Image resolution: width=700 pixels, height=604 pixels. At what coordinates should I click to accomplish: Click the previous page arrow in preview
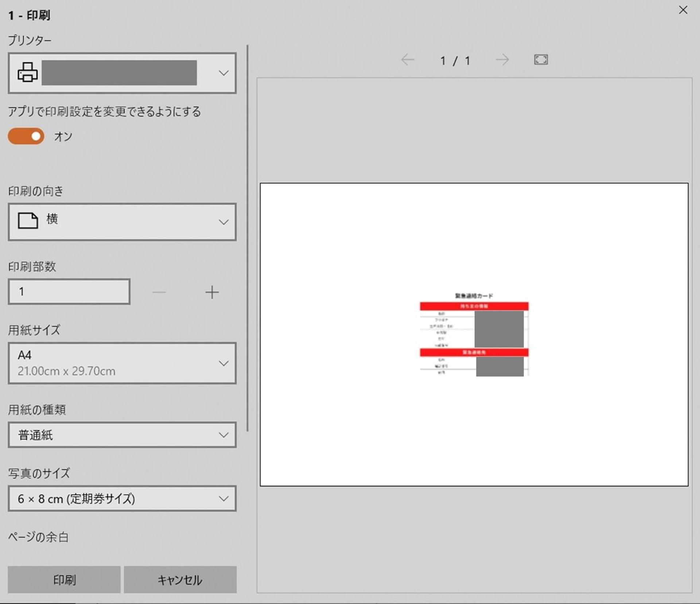[408, 60]
